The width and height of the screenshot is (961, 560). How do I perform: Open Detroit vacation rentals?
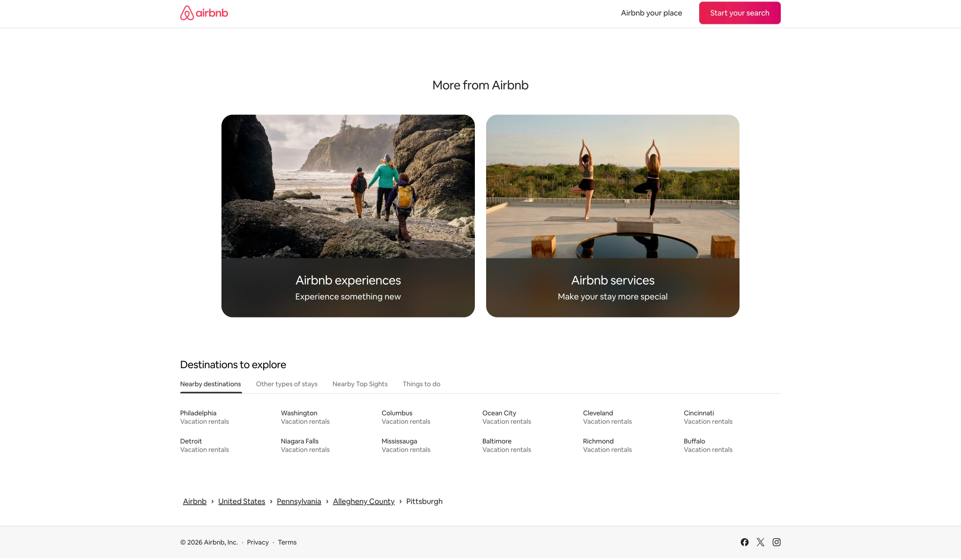(x=205, y=446)
